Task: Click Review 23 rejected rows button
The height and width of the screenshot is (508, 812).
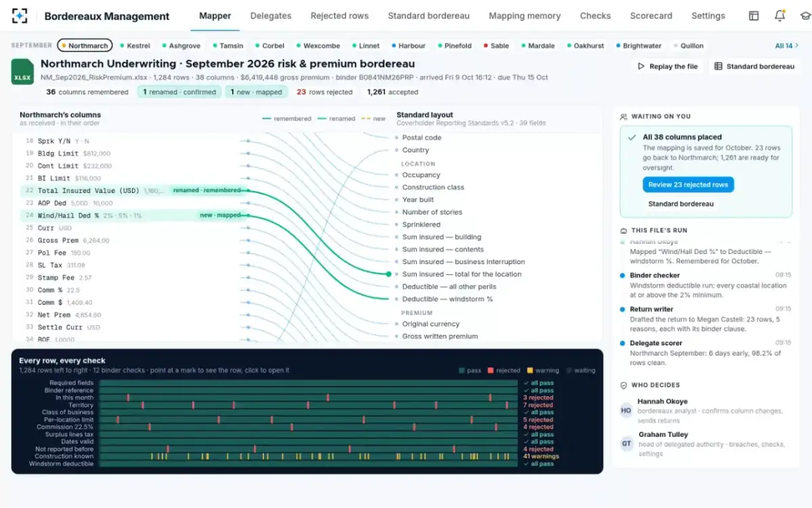Action: 688,184
